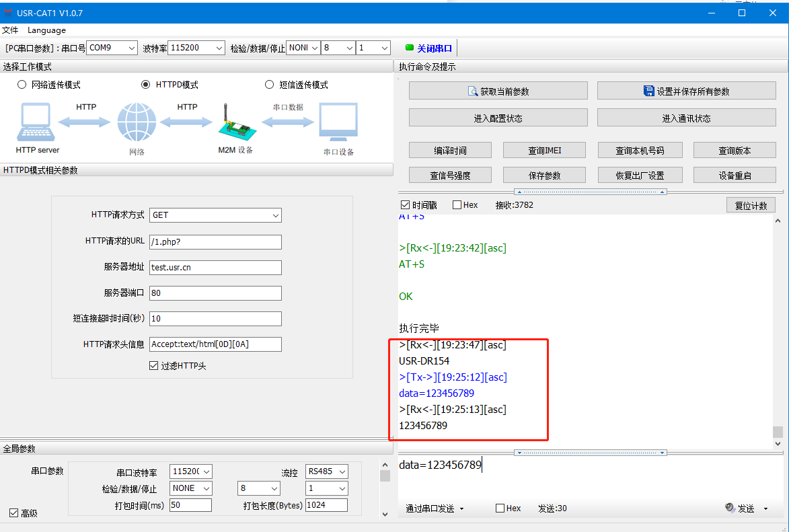Screen dimensions: 789x532
Task: Click the 查询IMEI button
Action: (x=545, y=151)
